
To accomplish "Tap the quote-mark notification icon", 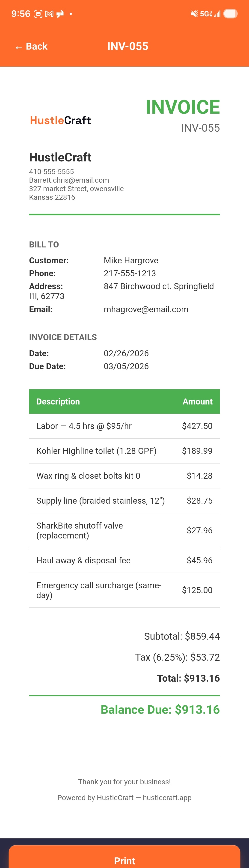I will (x=60, y=14).
